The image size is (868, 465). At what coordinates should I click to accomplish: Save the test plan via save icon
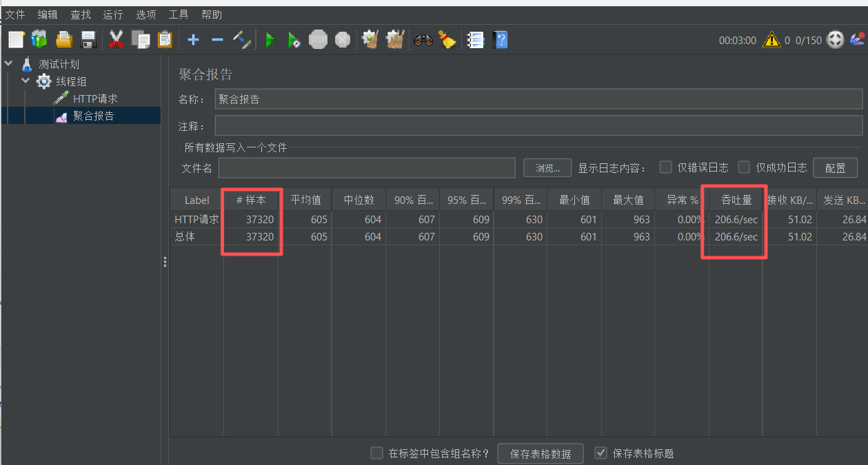(x=88, y=39)
